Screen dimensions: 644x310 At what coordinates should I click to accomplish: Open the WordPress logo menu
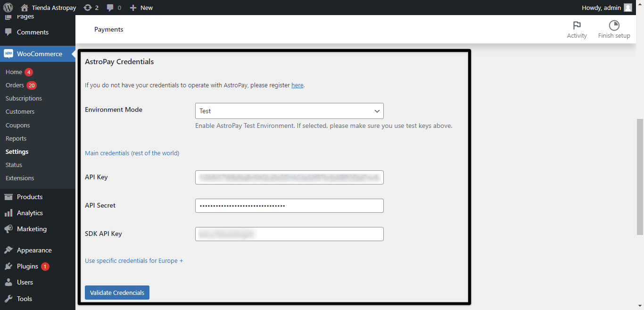click(8, 8)
